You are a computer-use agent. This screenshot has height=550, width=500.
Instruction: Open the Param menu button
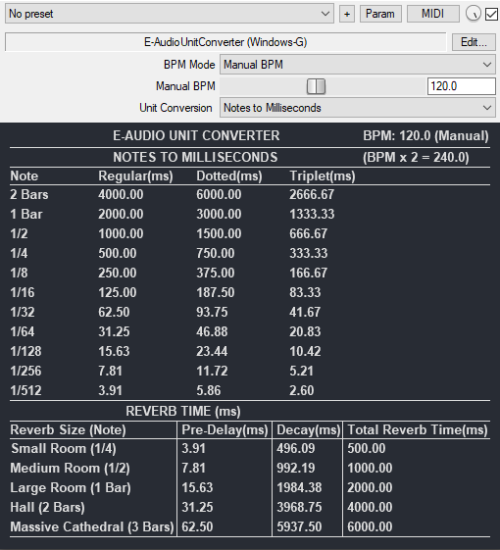(x=380, y=14)
